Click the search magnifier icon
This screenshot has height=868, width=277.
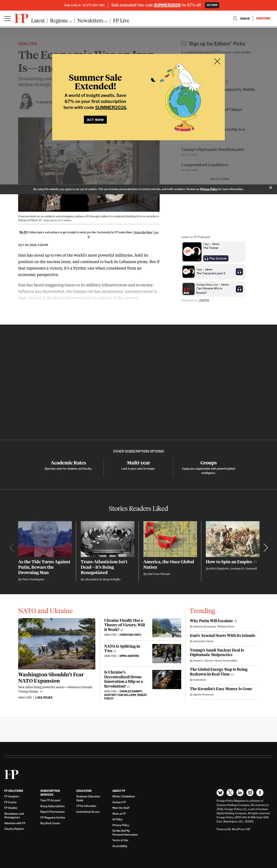(x=235, y=19)
